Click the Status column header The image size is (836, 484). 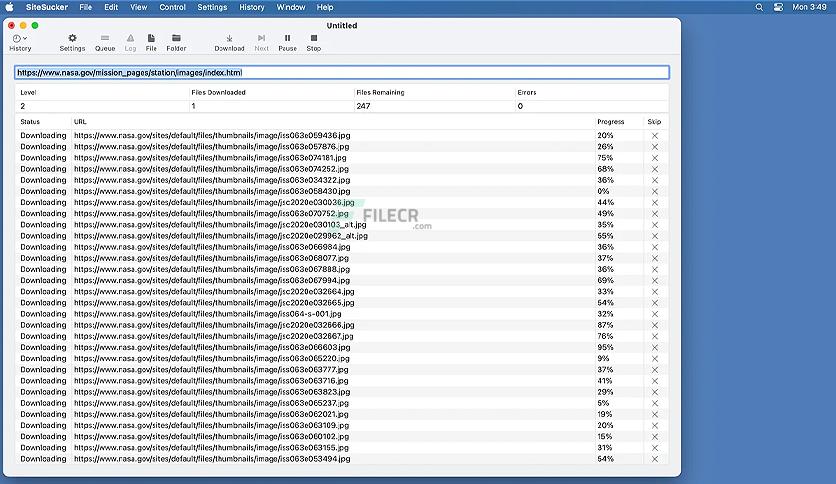point(30,122)
